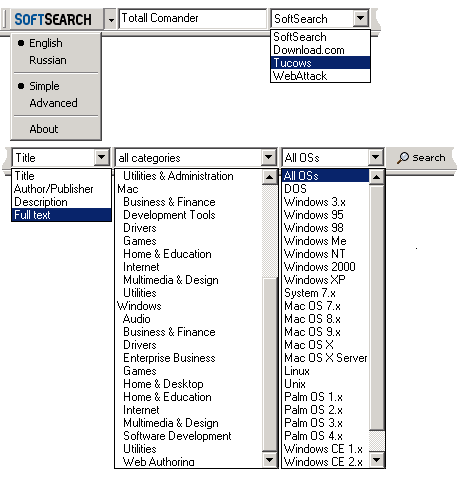This screenshot has width=460, height=480.
Task: Choose Full text search option
Action: point(61,215)
